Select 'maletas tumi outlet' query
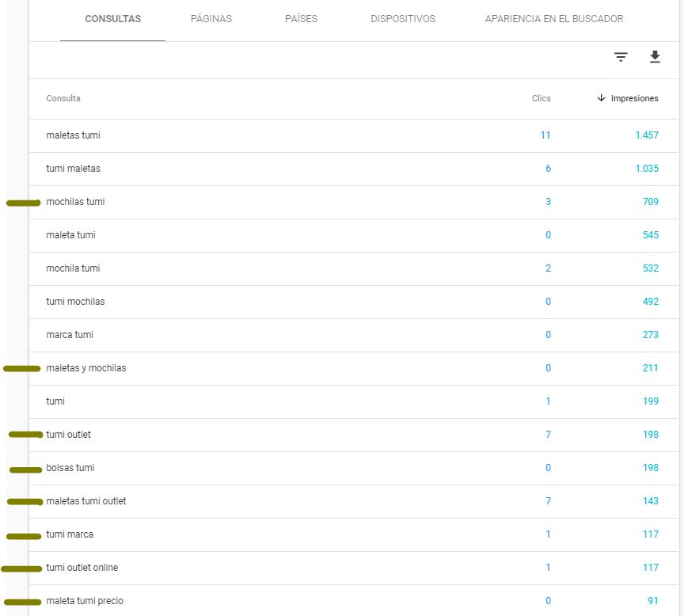 (x=86, y=501)
